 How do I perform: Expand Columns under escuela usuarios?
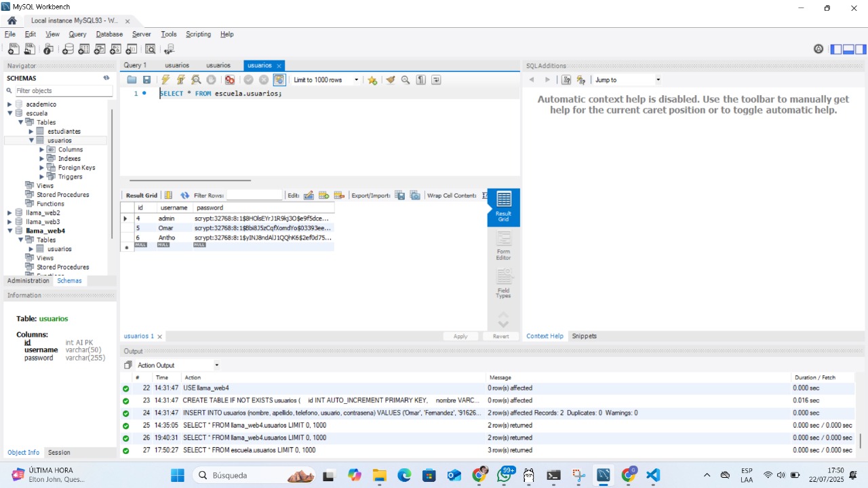point(42,150)
